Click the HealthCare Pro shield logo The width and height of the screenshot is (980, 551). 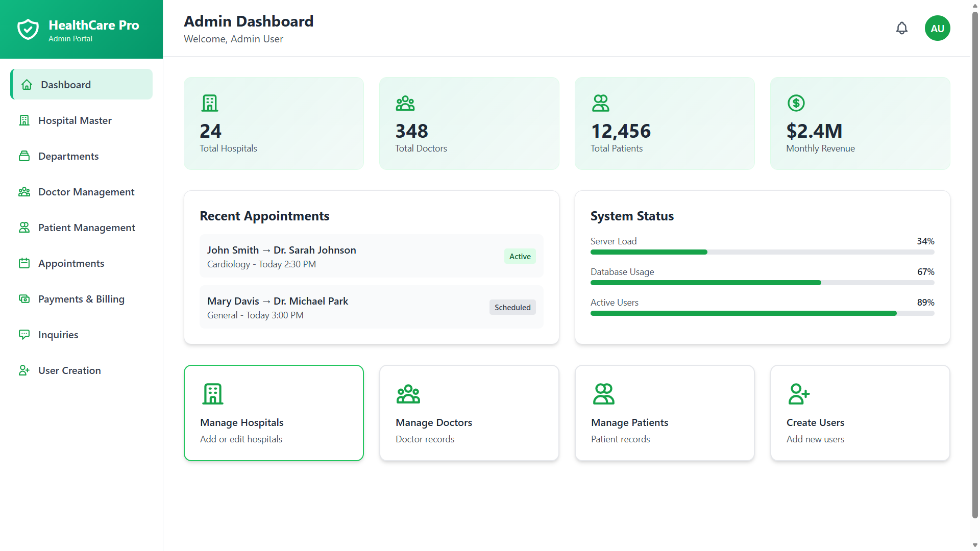pyautogui.click(x=28, y=29)
